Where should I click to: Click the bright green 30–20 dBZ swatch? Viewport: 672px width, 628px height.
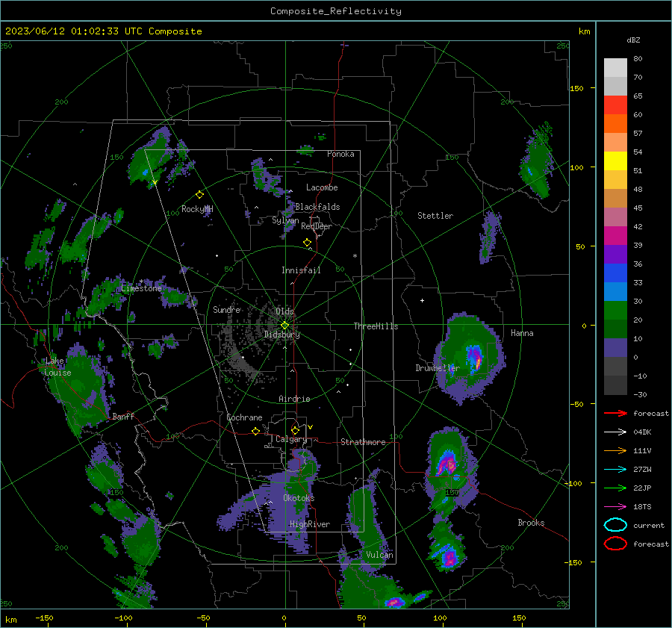[x=615, y=311]
